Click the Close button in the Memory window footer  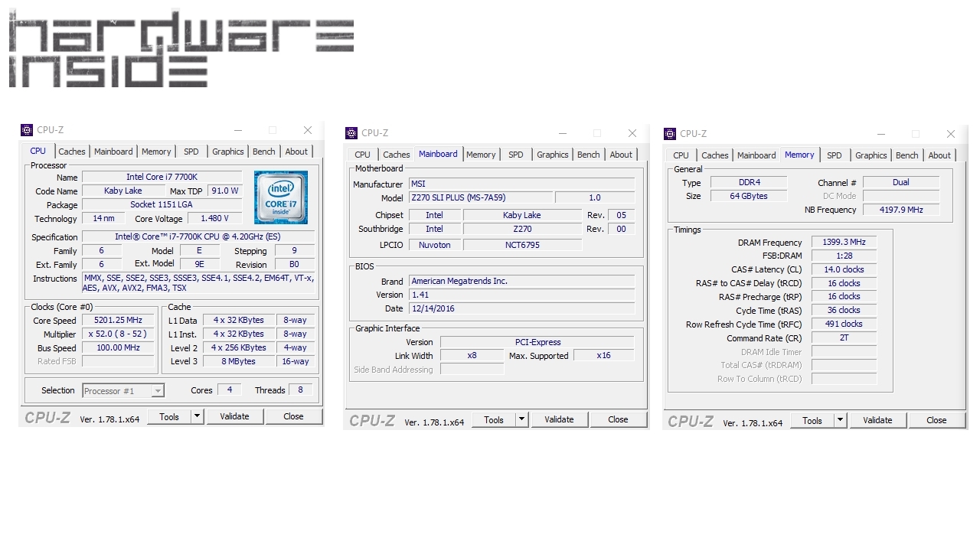pos(936,420)
